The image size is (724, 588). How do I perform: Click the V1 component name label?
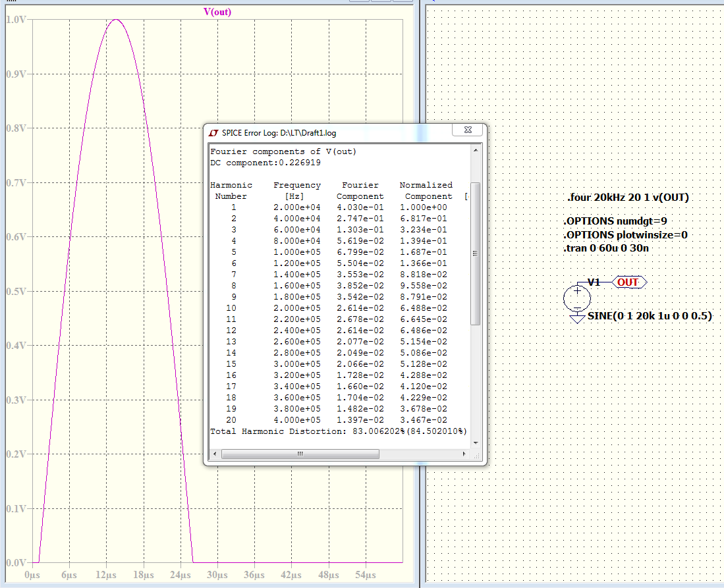[594, 282]
